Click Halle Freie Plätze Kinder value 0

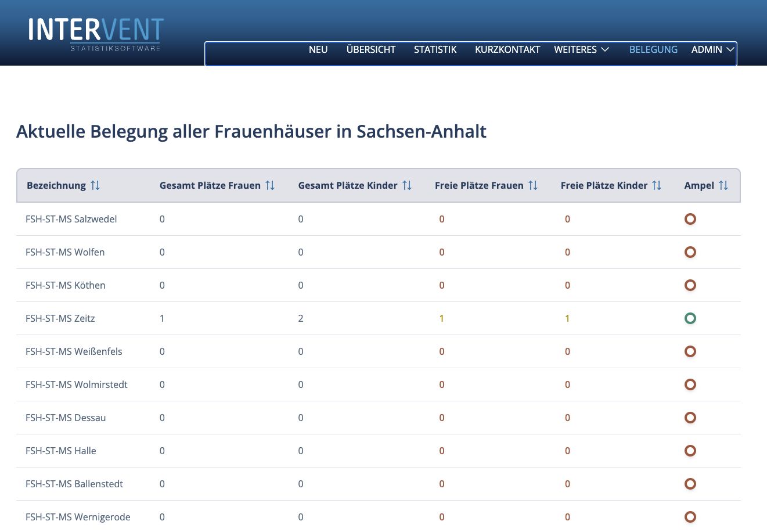point(567,451)
